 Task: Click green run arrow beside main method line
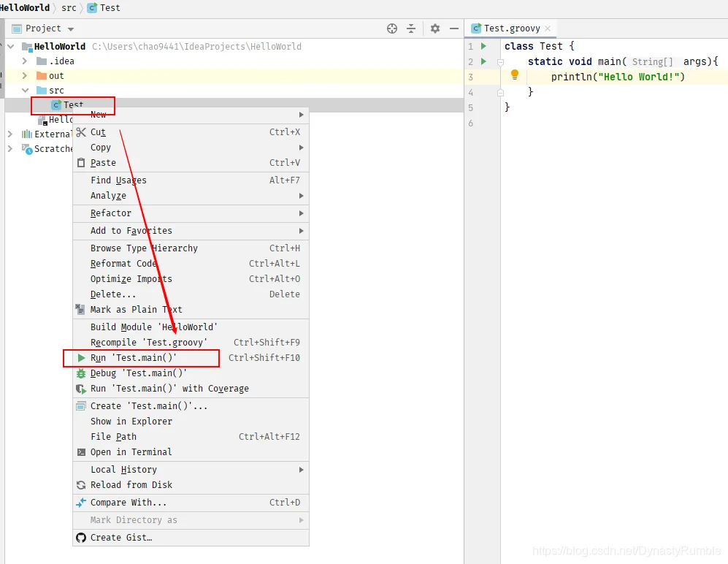pos(484,61)
